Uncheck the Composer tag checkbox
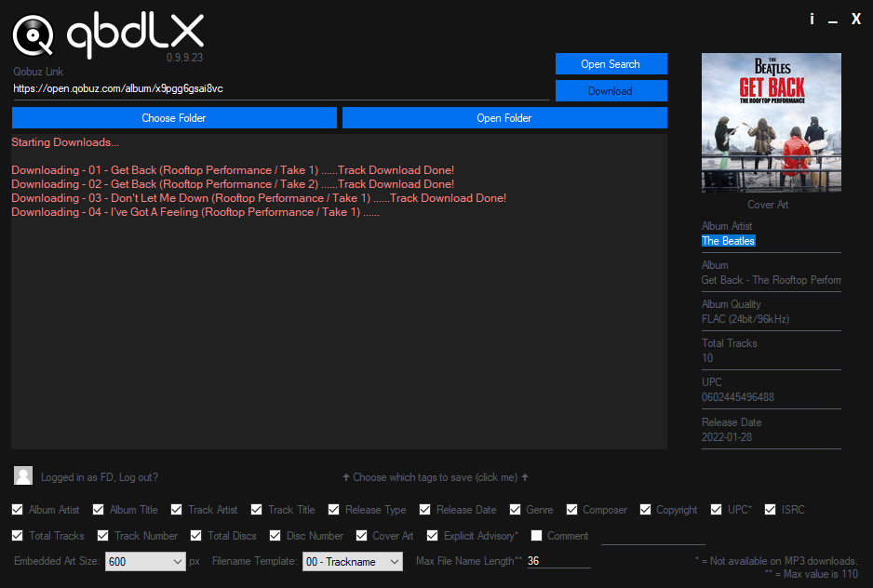Screen dimensions: 873x588 (x=571, y=510)
